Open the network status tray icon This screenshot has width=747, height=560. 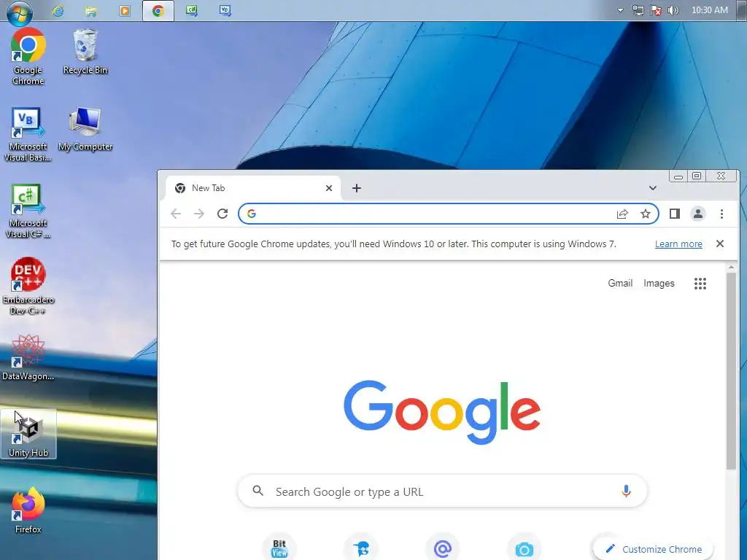tap(638, 10)
